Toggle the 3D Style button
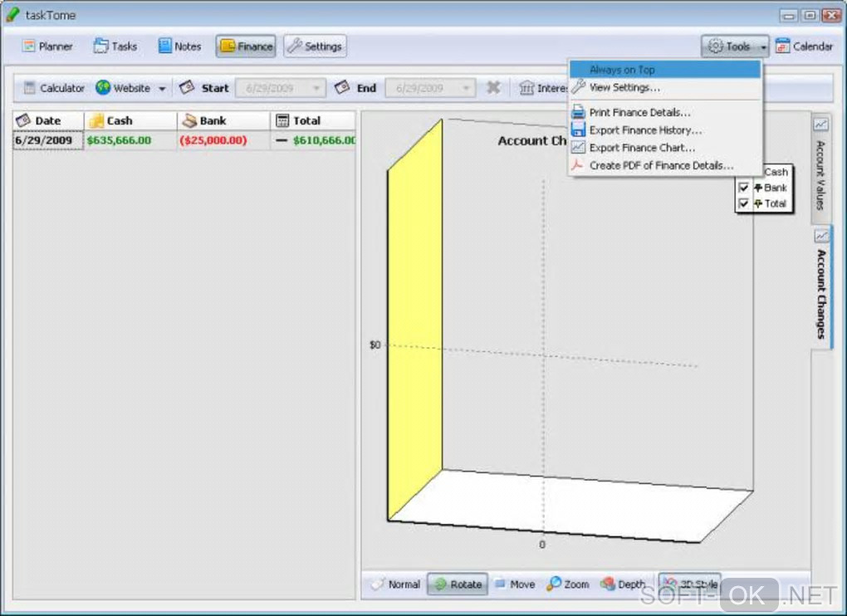 (x=690, y=584)
